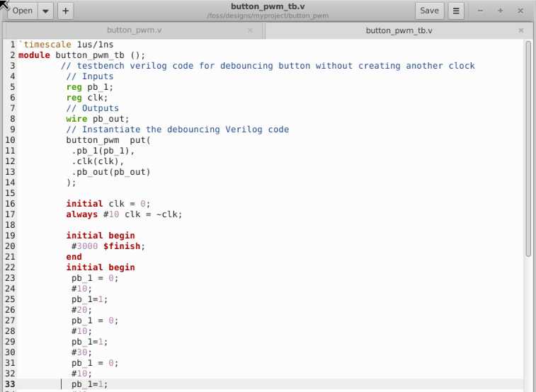Minimize the gedit window
536x392 pixels.
481,11
